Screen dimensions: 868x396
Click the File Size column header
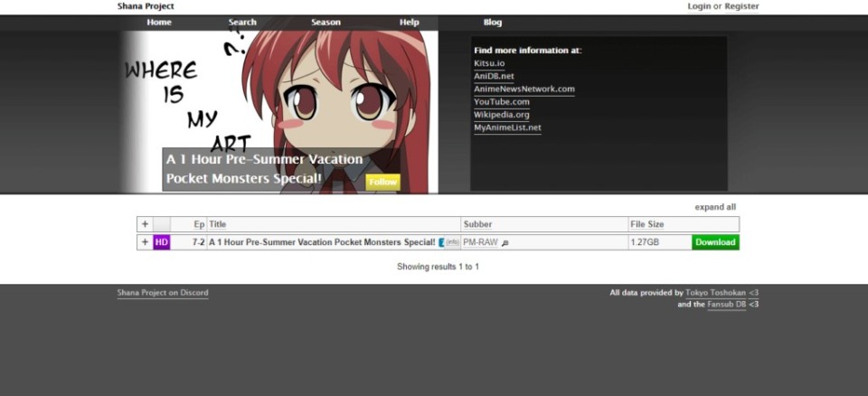pyautogui.click(x=647, y=224)
